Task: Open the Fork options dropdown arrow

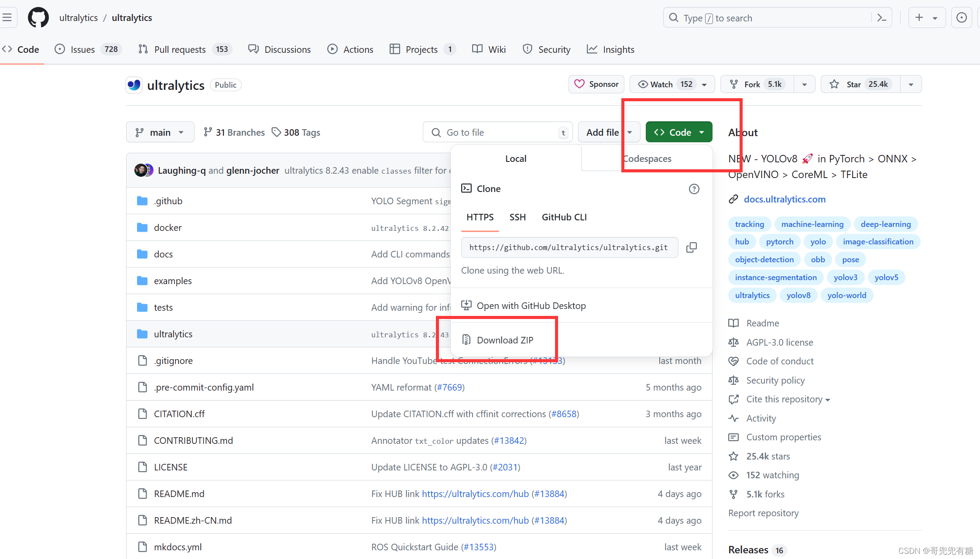Action: tap(804, 84)
